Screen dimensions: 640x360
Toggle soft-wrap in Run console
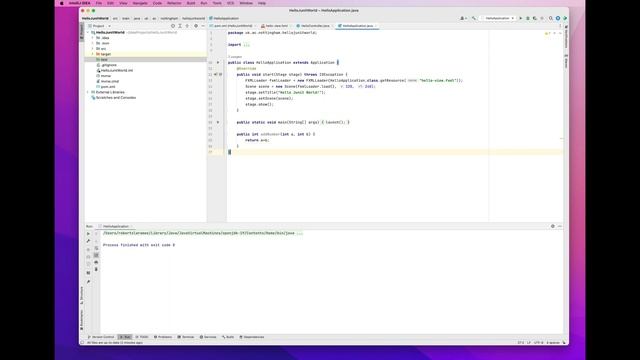point(96,249)
